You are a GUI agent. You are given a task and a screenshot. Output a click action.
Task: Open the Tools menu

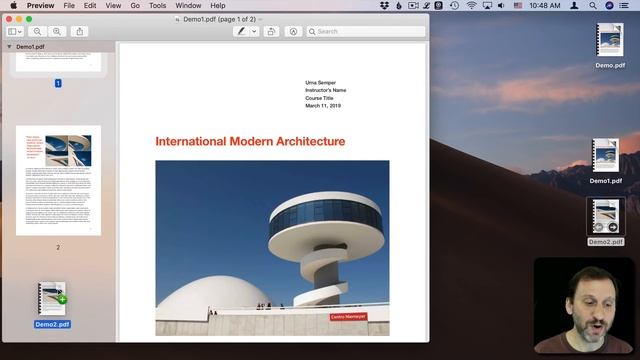(158, 5)
